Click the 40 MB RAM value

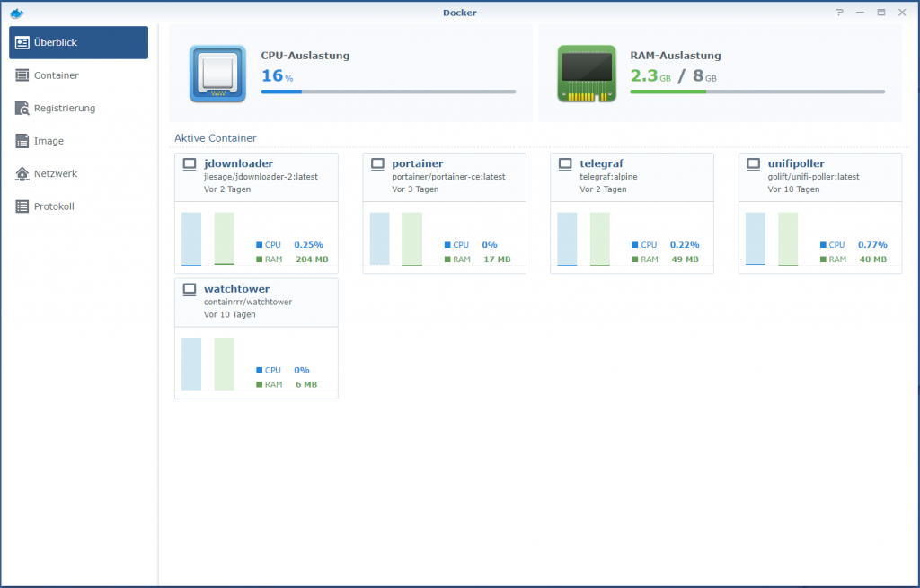coord(873,259)
